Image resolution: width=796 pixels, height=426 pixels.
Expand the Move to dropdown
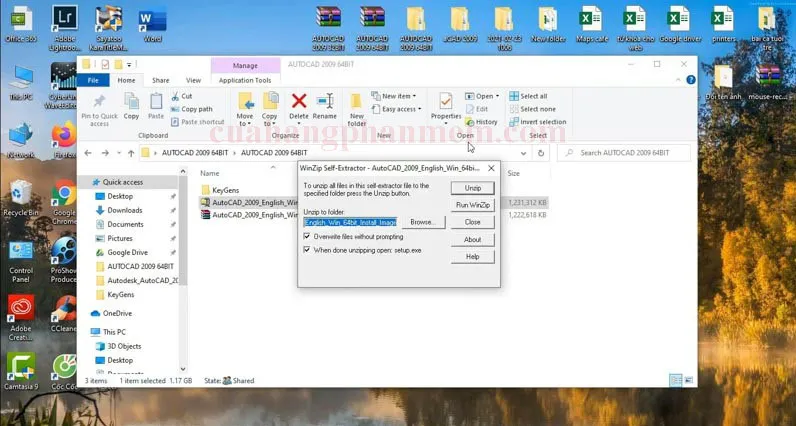(246, 121)
